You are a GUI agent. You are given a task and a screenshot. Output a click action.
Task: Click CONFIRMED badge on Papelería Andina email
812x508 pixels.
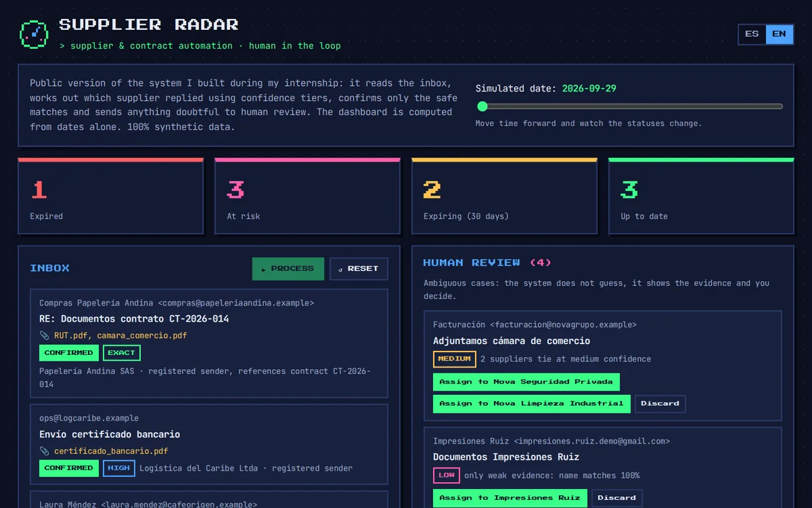click(x=69, y=353)
